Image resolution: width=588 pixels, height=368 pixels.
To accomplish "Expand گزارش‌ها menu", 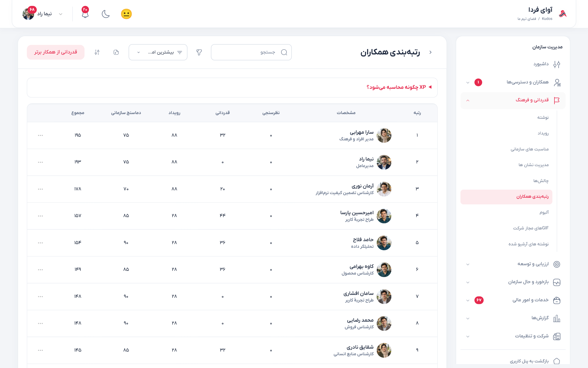I will (513, 318).
